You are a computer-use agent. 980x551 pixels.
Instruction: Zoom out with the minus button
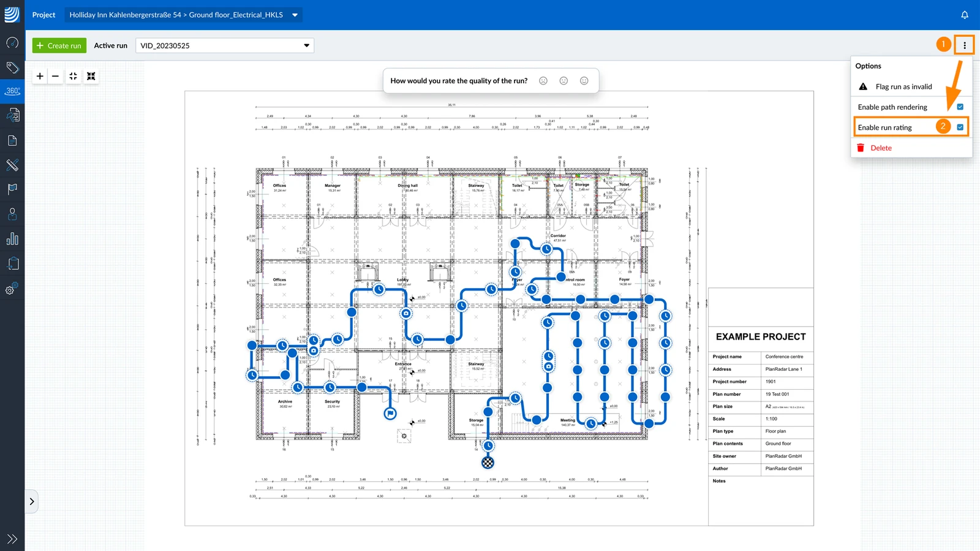point(56,76)
